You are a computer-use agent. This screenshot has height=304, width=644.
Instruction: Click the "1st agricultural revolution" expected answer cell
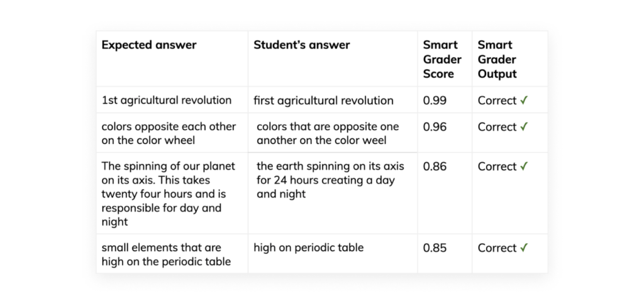pos(167,100)
